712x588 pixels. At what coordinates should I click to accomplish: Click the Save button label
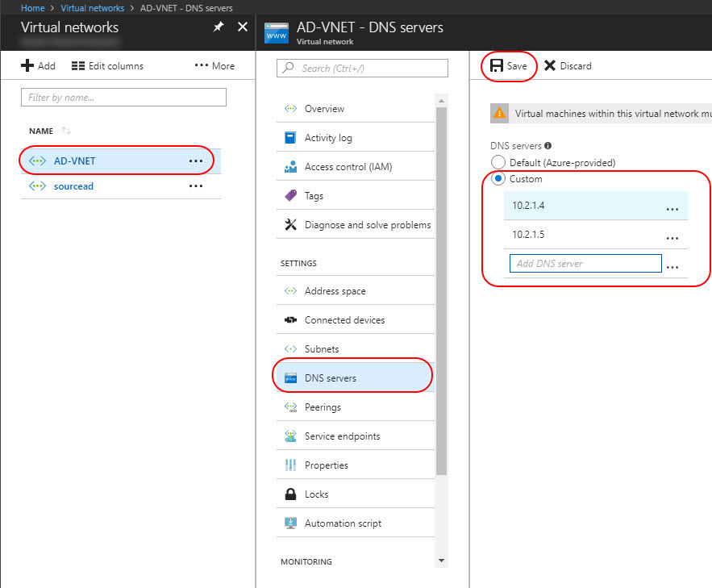[517, 66]
